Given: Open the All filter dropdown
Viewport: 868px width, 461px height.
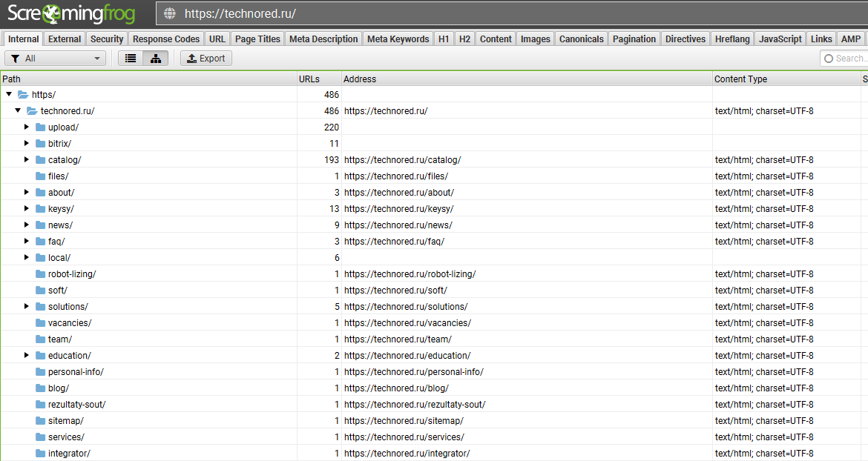Looking at the screenshot, I should [56, 59].
